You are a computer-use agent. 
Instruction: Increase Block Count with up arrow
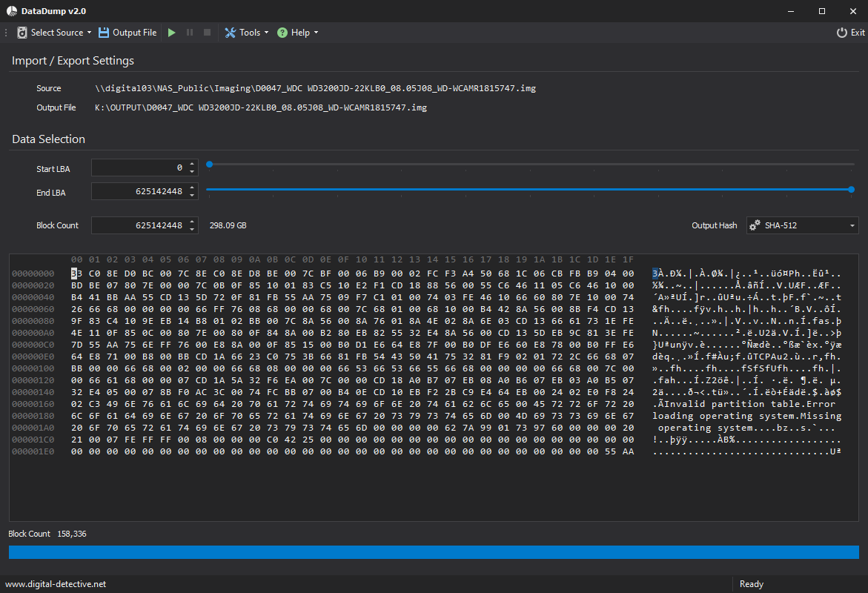point(192,222)
